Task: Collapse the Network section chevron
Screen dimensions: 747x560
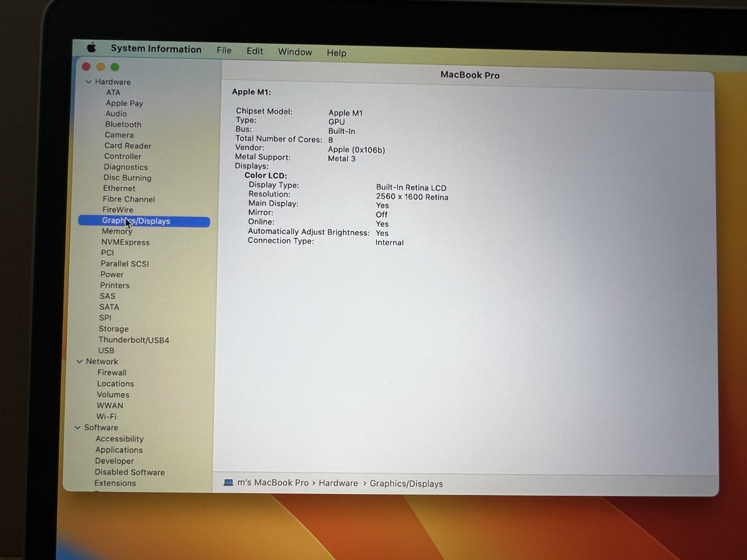Action: [79, 361]
